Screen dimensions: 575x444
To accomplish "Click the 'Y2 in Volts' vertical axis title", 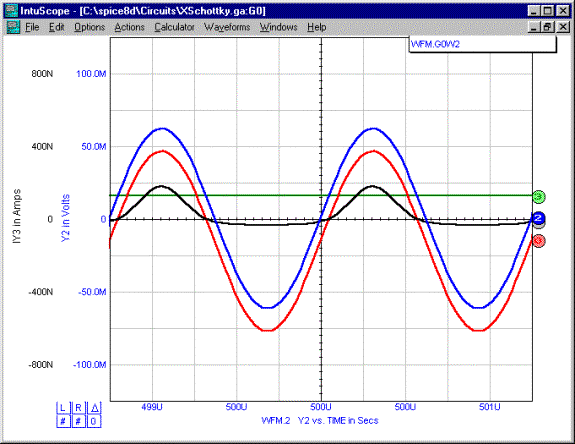I will click(x=65, y=218).
